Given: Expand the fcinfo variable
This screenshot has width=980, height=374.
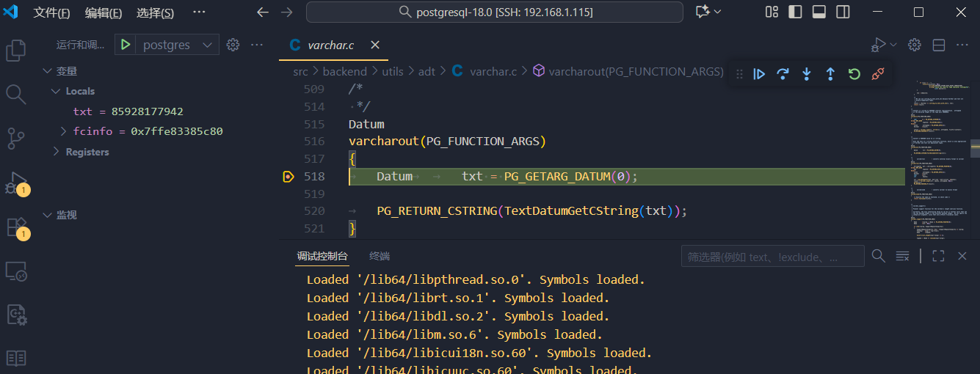Looking at the screenshot, I should tap(64, 131).
